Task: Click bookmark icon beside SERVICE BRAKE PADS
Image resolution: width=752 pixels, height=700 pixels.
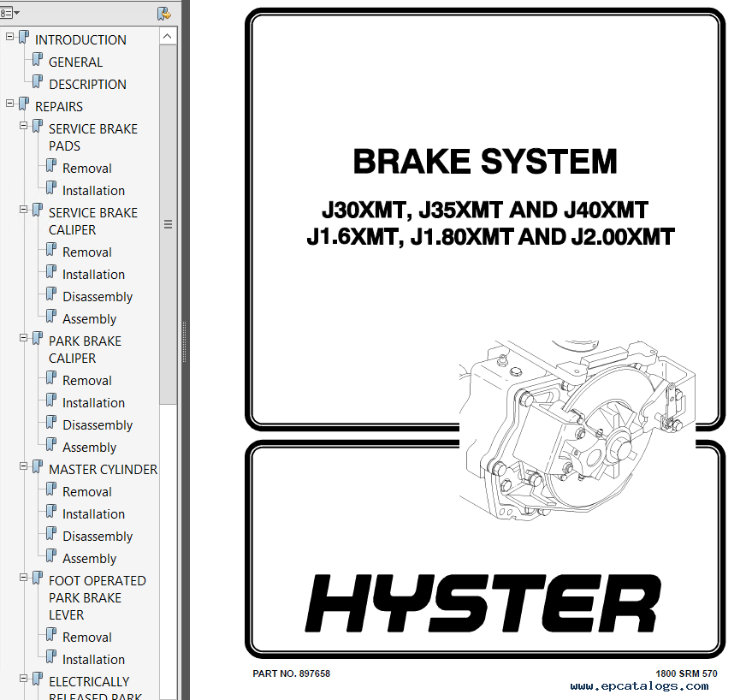Action: coord(38,127)
